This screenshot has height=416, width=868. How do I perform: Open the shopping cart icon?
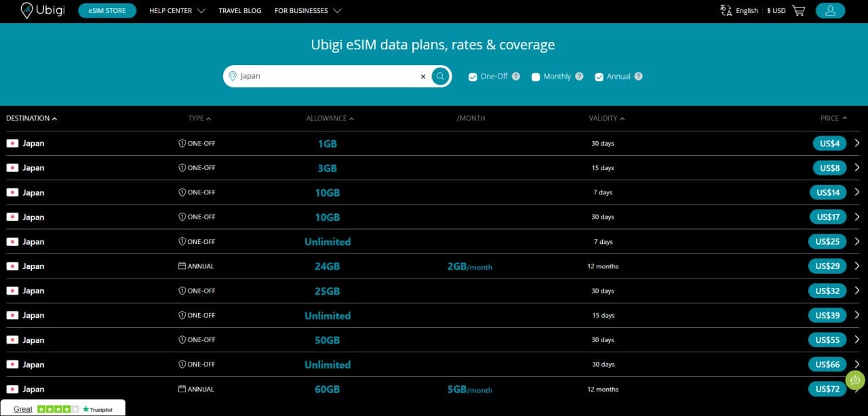pyautogui.click(x=798, y=11)
